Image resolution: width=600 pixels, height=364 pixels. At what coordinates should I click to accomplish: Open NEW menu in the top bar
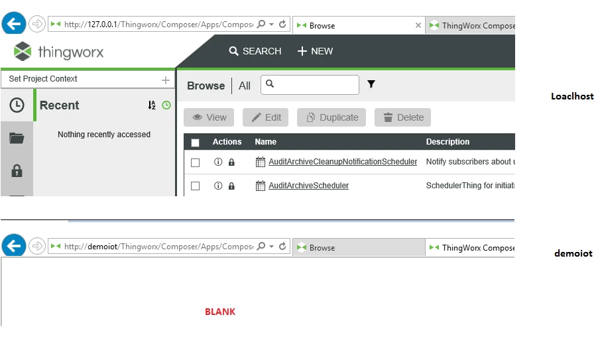(315, 51)
